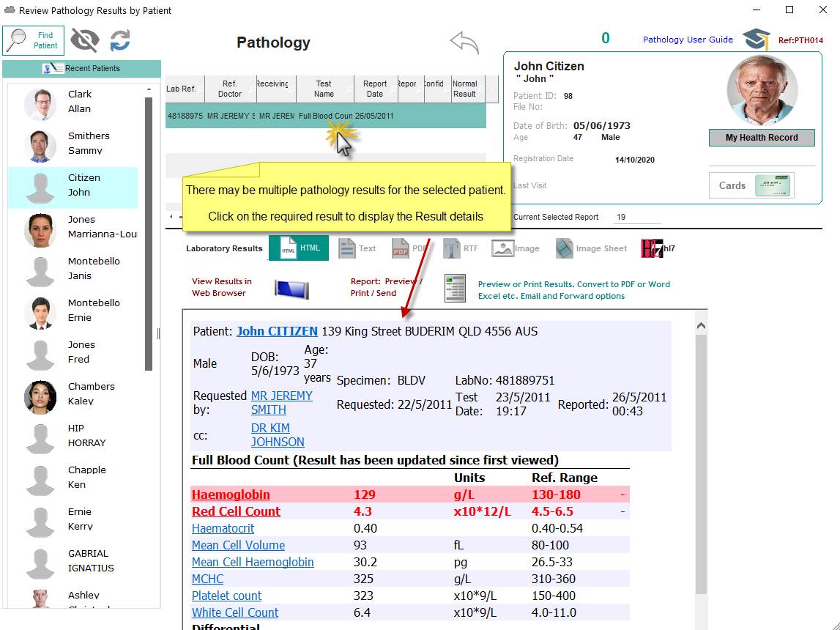Sort by Receiving column header

pos(276,89)
